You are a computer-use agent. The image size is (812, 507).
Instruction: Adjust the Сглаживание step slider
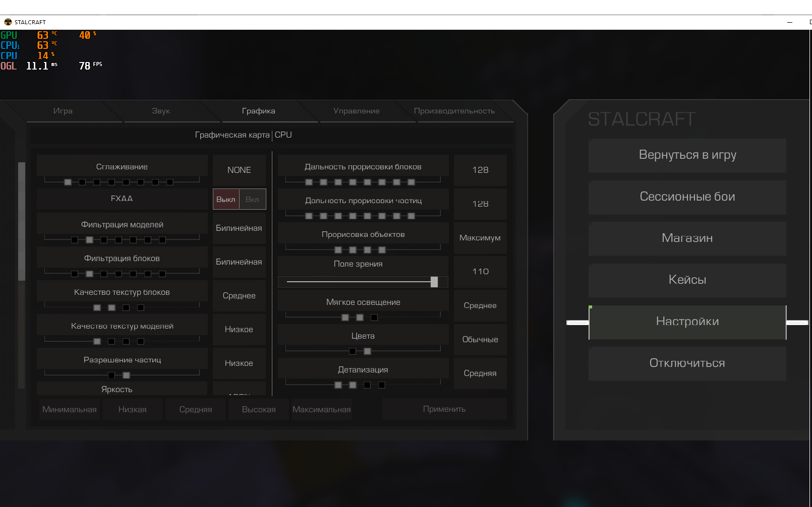click(122, 181)
